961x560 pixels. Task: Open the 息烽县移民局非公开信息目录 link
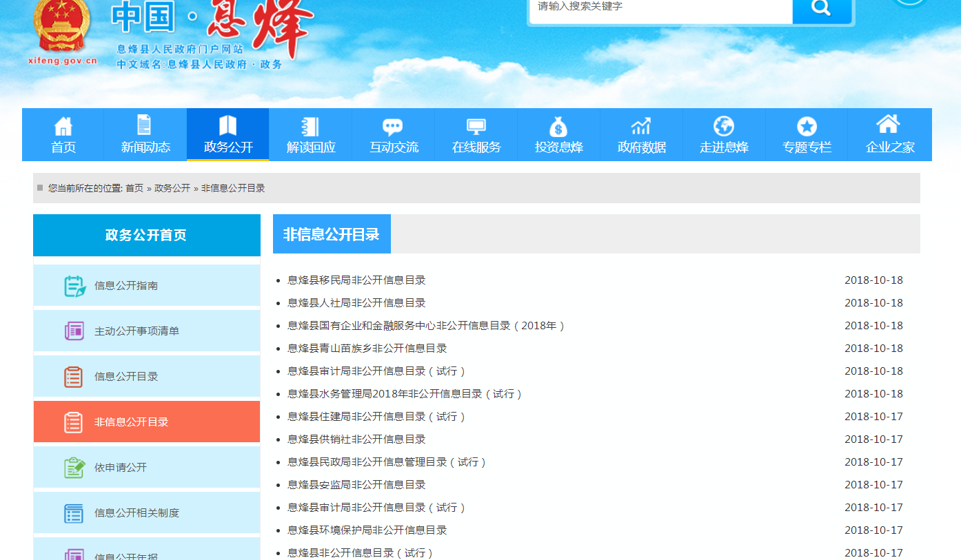pyautogui.click(x=356, y=280)
